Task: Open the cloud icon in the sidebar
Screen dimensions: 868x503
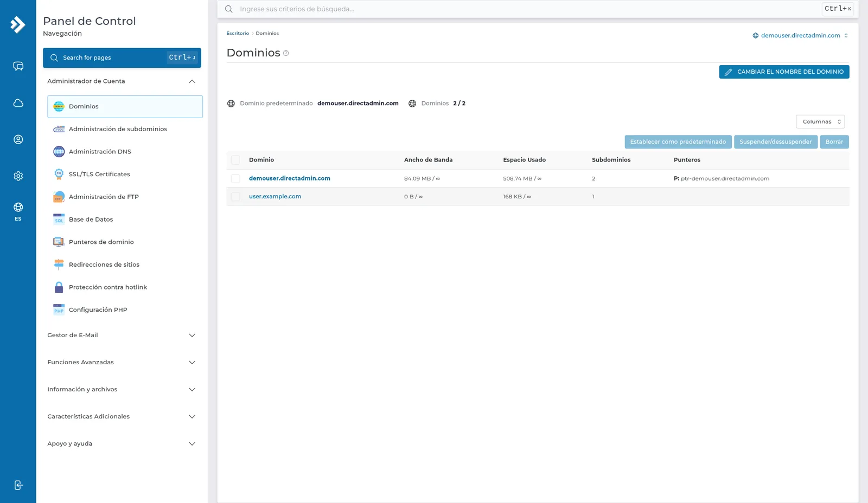Action: point(18,103)
